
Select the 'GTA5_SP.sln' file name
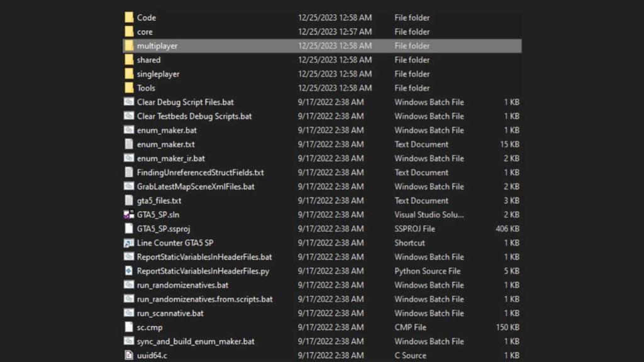pos(158,215)
